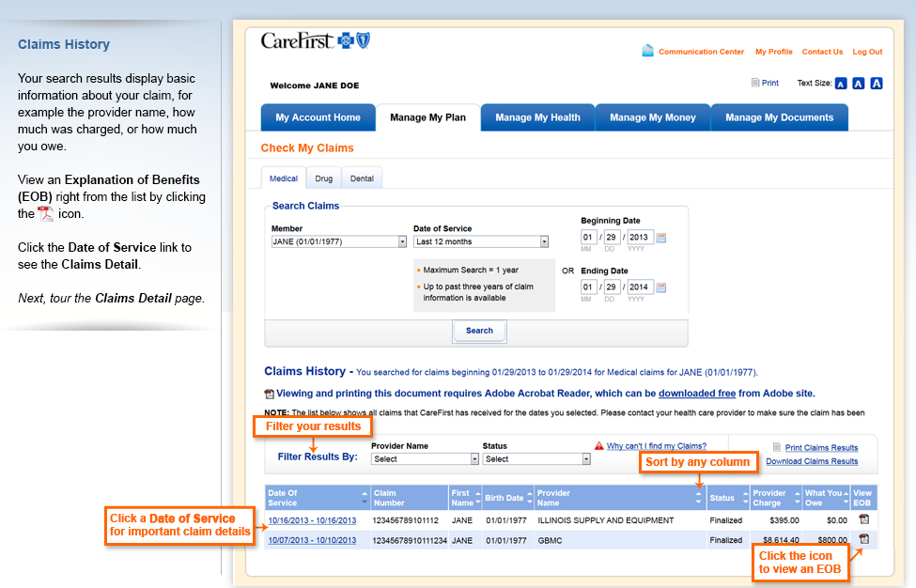Click Why can't I find my Claims link
The width and height of the screenshot is (916, 588).
coord(656,446)
